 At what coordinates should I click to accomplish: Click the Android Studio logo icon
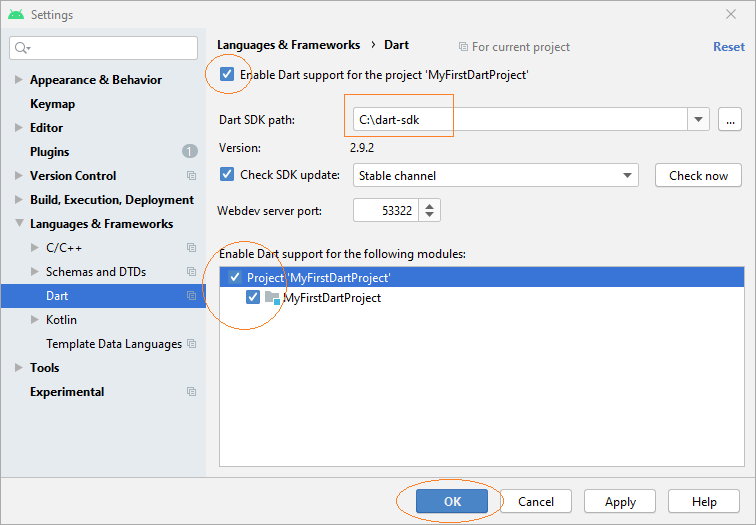click(16, 14)
